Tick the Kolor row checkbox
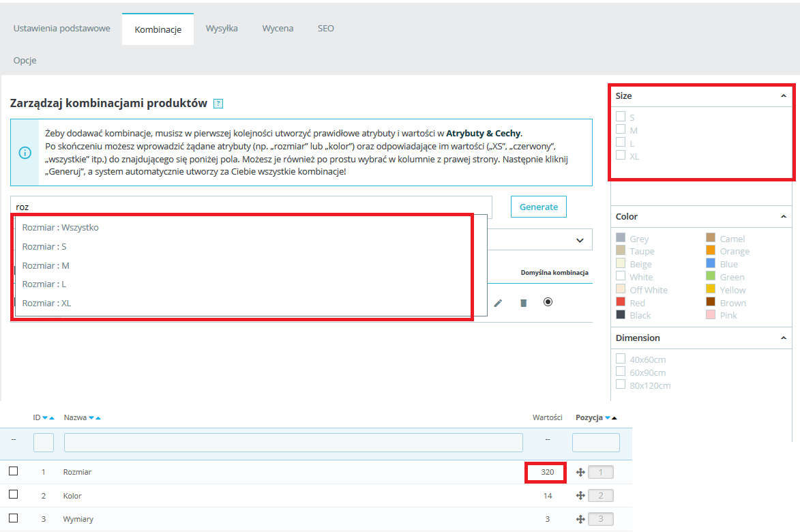800x532 pixels. [x=13, y=494]
